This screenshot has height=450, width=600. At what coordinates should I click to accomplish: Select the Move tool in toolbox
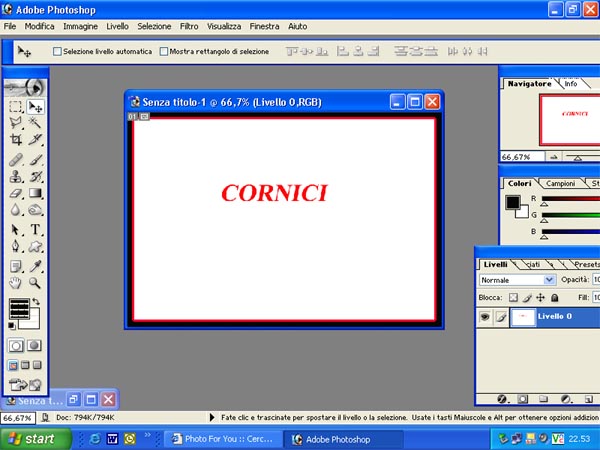point(35,107)
